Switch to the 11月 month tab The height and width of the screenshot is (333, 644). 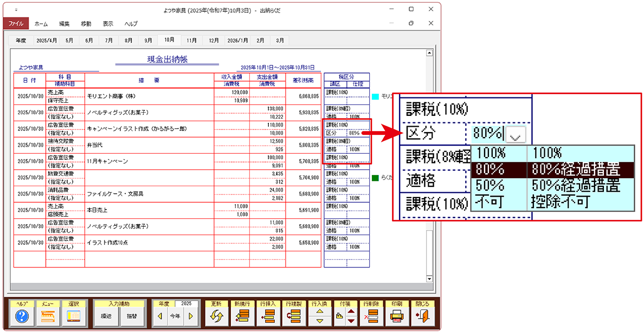tap(191, 41)
